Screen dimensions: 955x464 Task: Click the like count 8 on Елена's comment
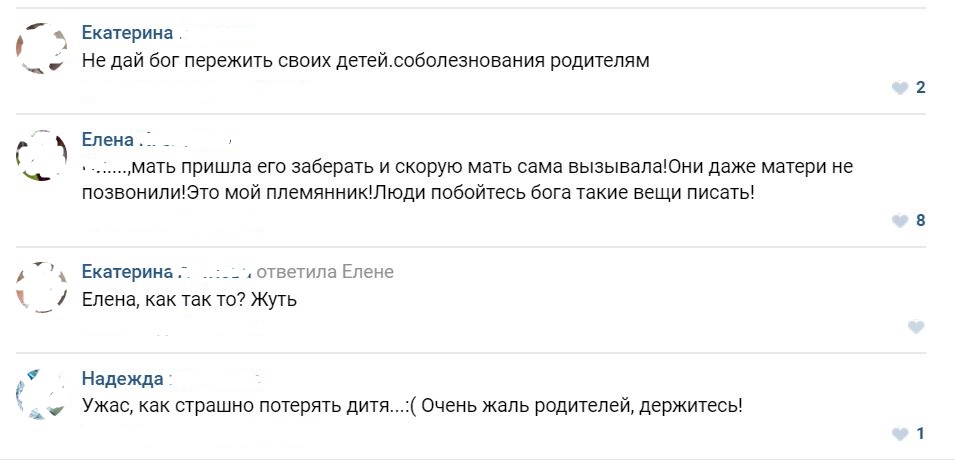(921, 221)
